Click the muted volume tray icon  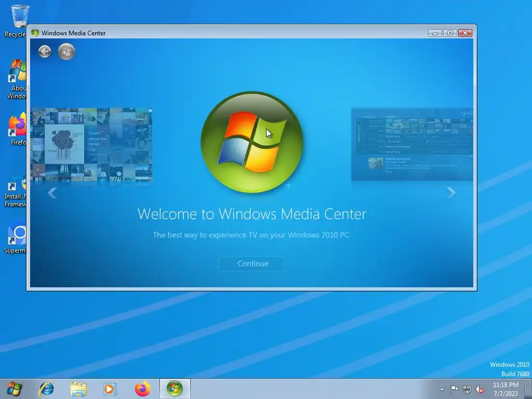point(480,389)
